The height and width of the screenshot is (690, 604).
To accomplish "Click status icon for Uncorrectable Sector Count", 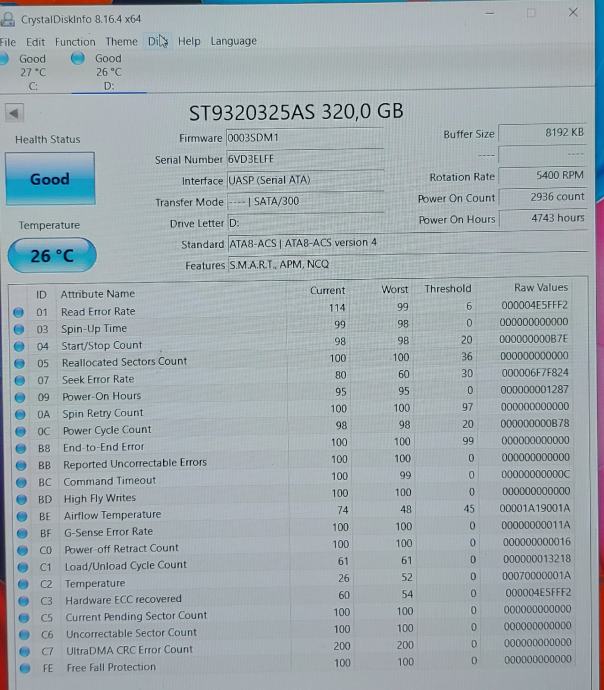I will coord(24,635).
